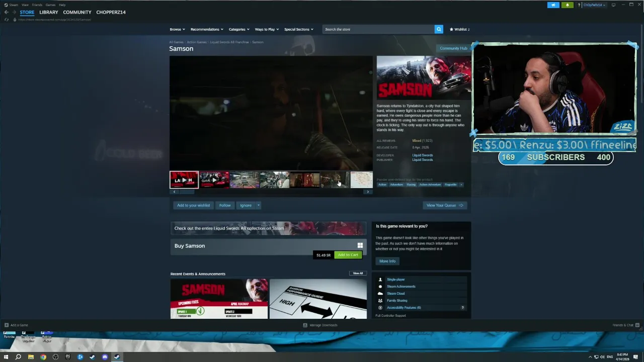Go back with the navigation back arrow
This screenshot has width=644, height=362.
tap(6, 12)
